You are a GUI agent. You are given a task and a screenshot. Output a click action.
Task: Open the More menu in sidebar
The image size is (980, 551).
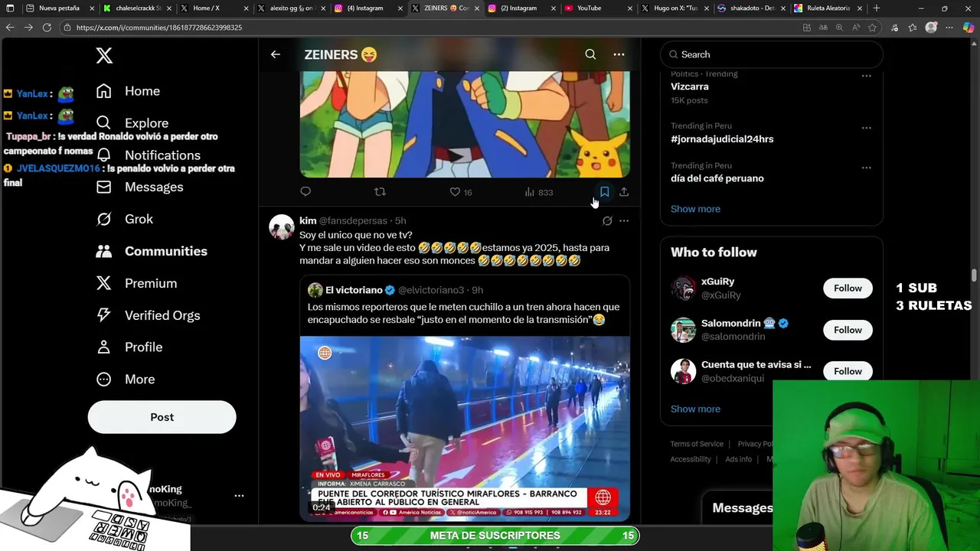tap(125, 380)
